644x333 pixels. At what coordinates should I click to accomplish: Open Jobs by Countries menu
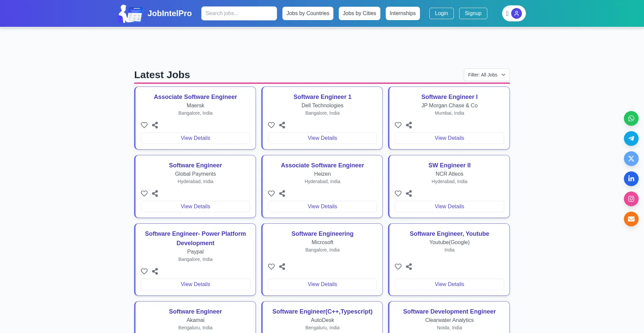point(308,13)
